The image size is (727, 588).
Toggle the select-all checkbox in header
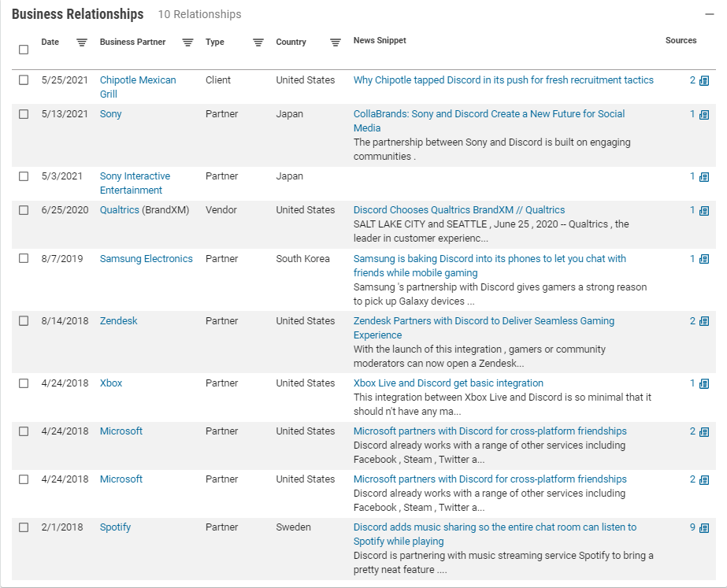pos(24,50)
